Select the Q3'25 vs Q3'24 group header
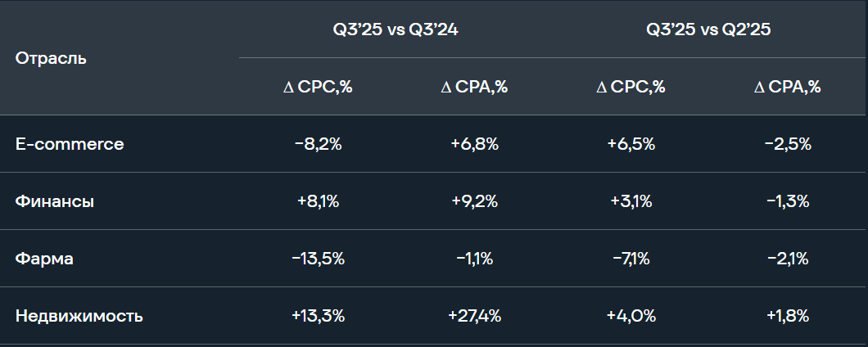 coord(394,29)
